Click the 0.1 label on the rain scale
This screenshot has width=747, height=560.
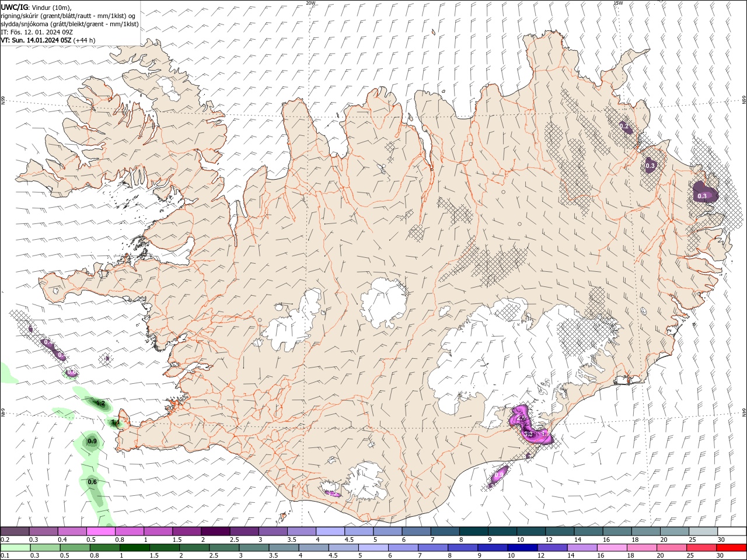[x=5, y=556]
